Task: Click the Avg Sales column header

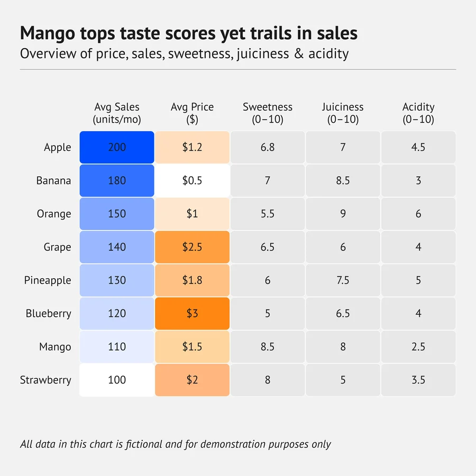Action: [117, 113]
